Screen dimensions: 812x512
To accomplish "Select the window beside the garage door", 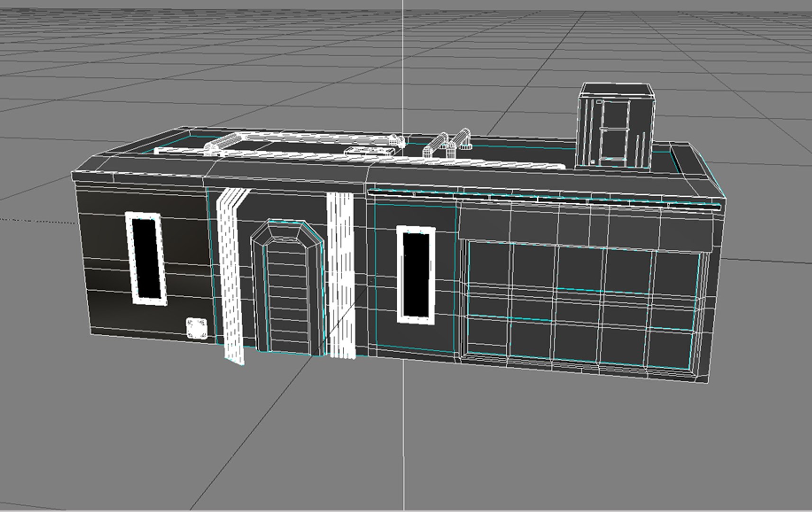I will pyautogui.click(x=416, y=275).
